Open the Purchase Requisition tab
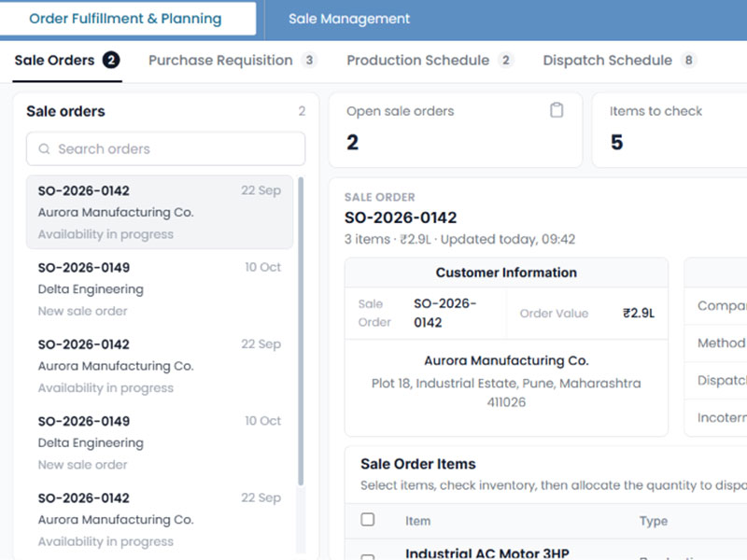The height and width of the screenshot is (560, 747). click(x=233, y=61)
